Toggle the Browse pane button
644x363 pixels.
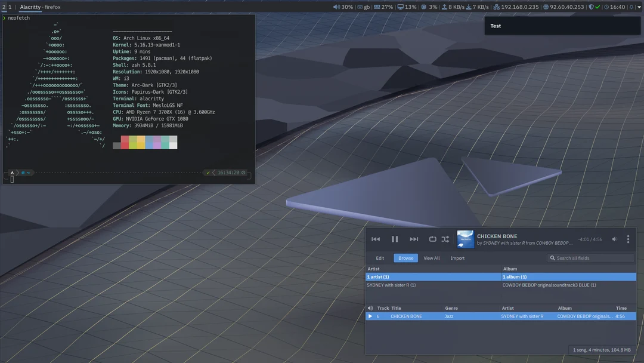[x=405, y=258]
